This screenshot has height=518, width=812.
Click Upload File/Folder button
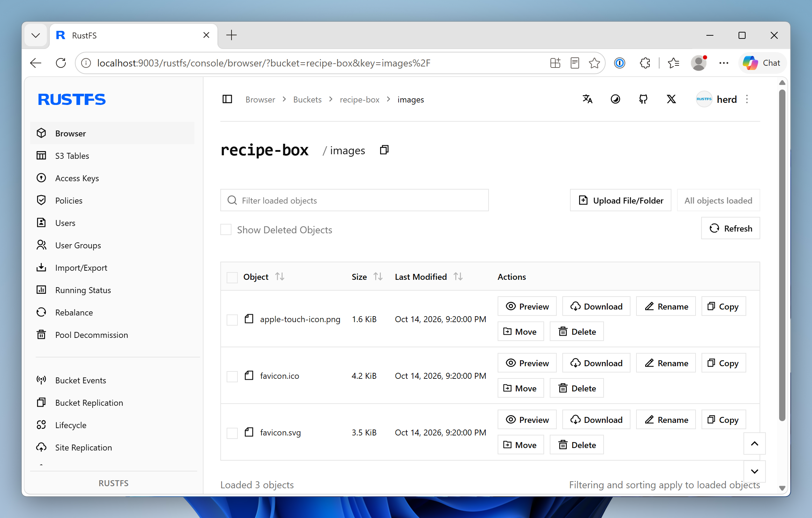[621, 200]
